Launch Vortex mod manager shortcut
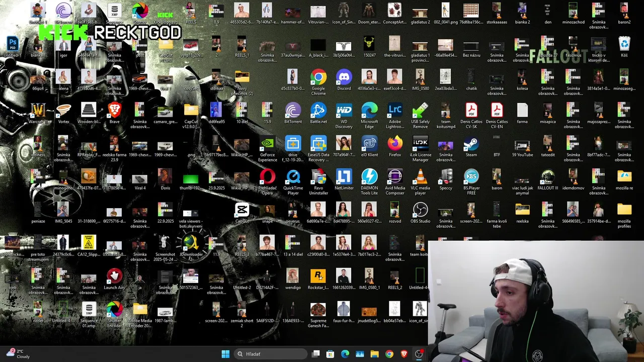The height and width of the screenshot is (362, 644). (x=63, y=114)
